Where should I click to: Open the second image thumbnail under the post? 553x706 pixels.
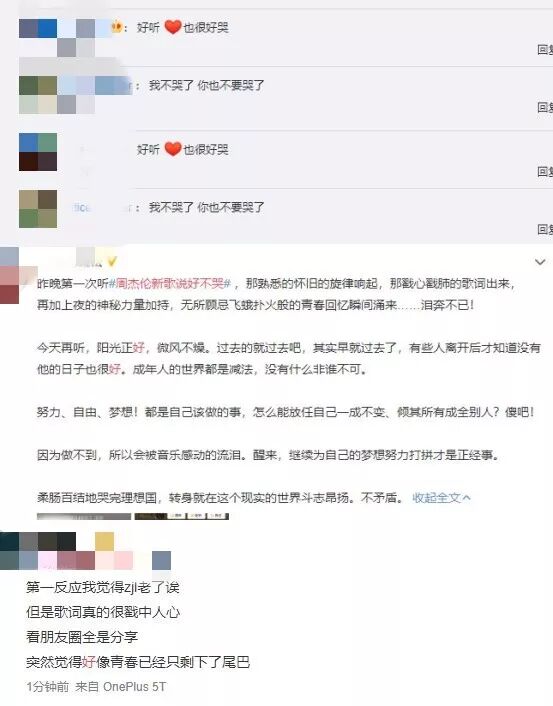[181, 516]
